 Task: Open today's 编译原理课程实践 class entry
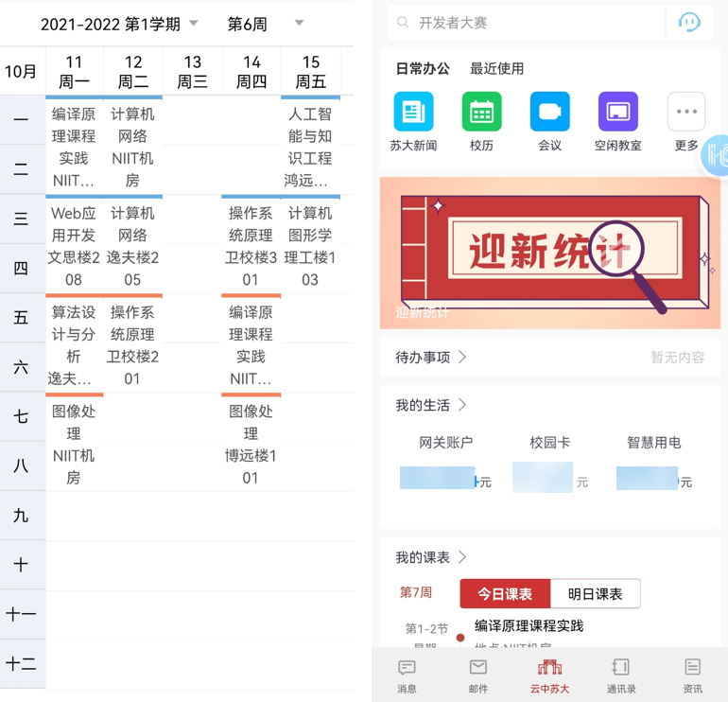point(529,625)
